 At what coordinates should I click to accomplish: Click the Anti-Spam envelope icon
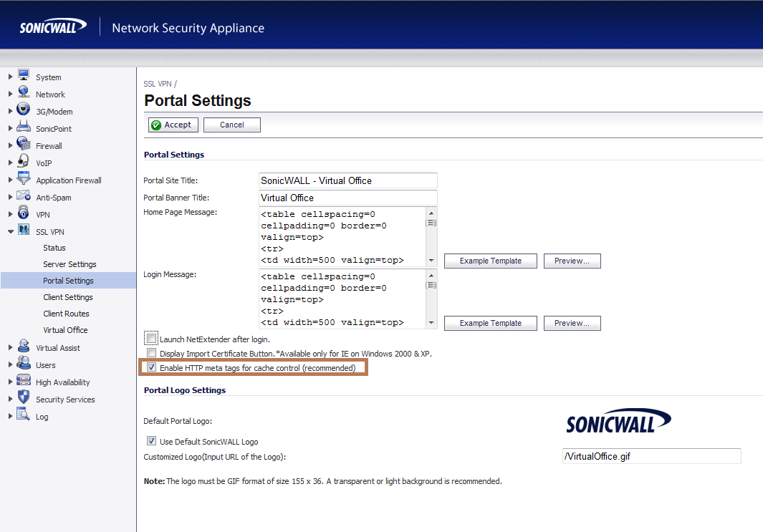coord(24,195)
